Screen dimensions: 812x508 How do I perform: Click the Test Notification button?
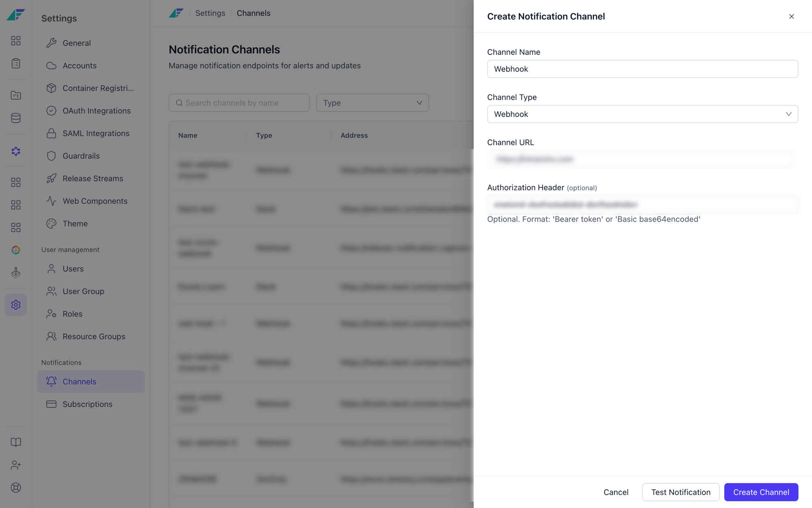[681, 492]
